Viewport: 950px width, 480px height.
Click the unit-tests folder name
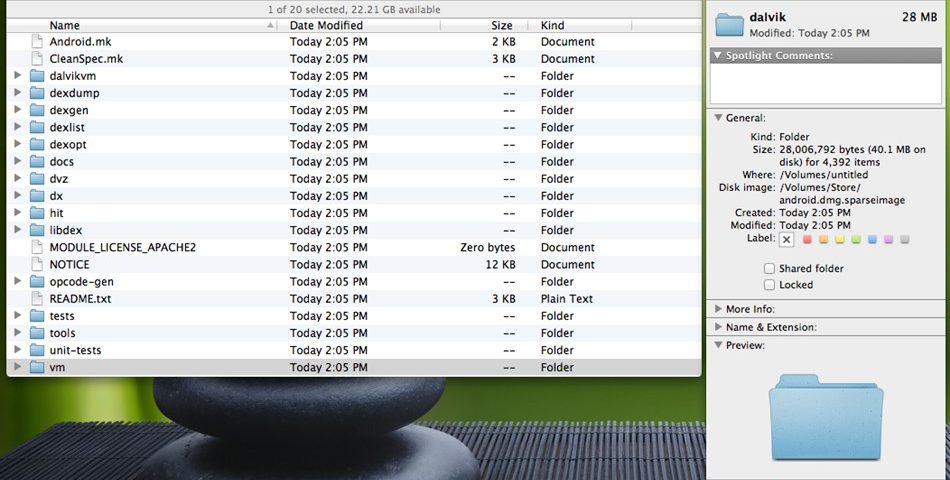[x=75, y=350]
